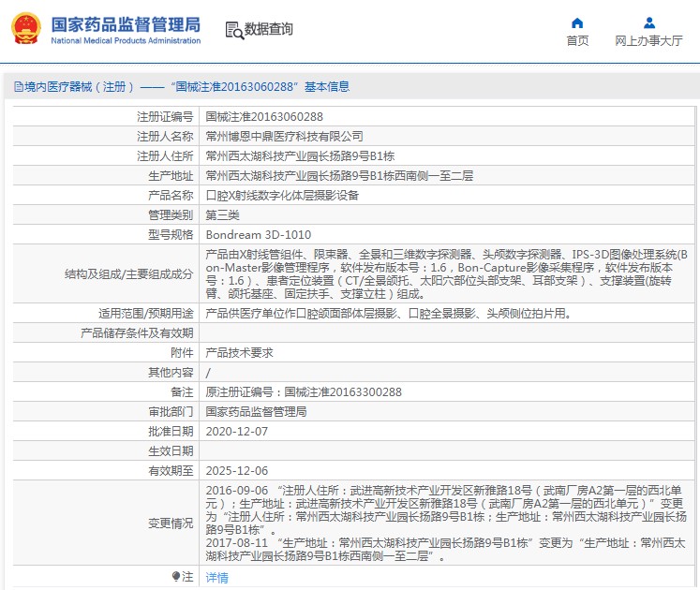The width and height of the screenshot is (700, 590).
Task: Open the 详情 link
Action: [217, 578]
